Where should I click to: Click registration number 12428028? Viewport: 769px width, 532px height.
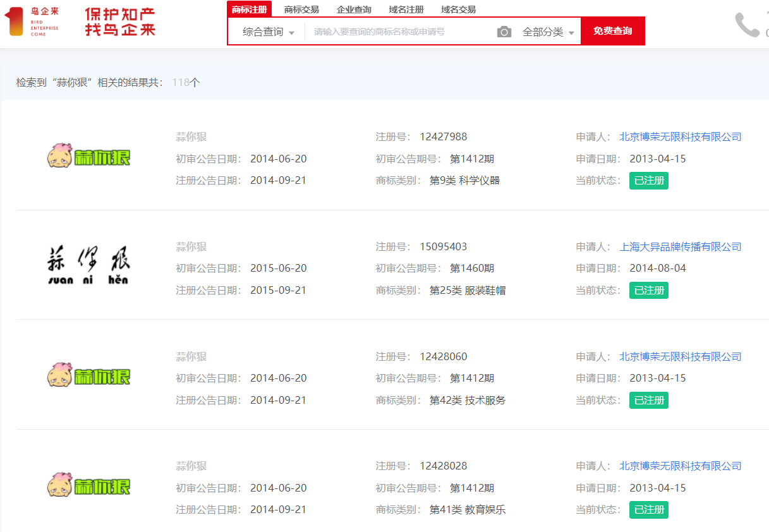444,466
